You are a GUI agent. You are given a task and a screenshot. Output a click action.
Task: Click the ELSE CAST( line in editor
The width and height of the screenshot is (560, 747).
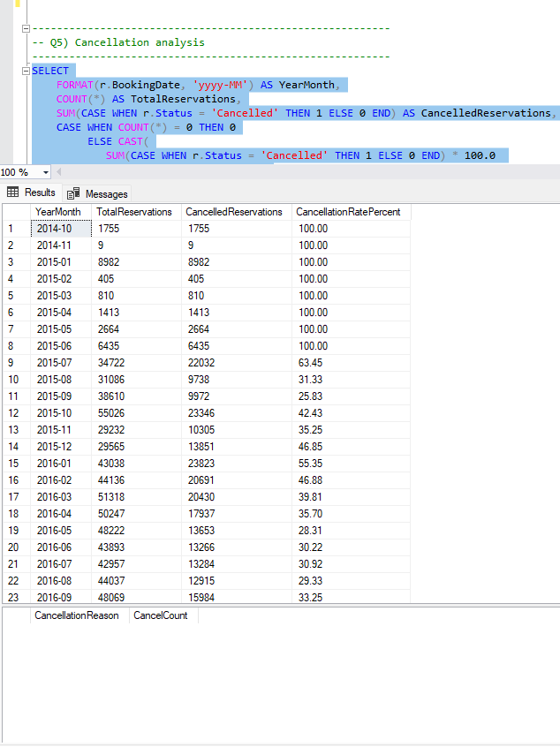click(x=118, y=141)
